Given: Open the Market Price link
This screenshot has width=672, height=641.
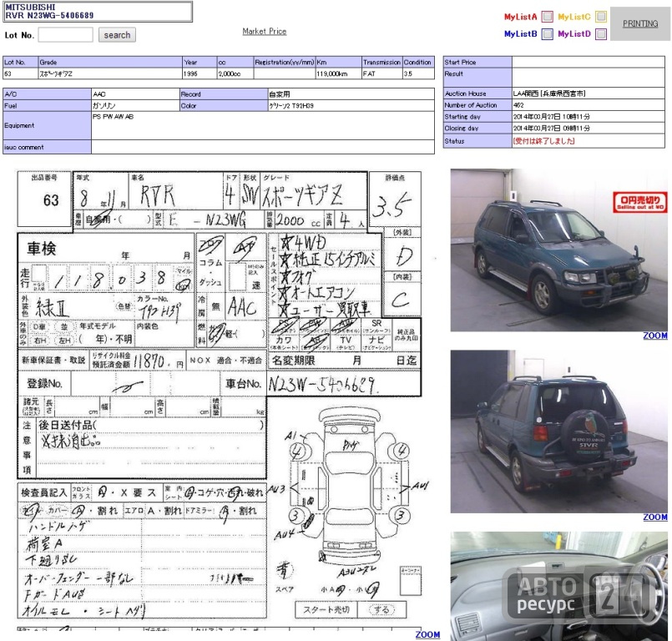Looking at the screenshot, I should pos(265,31).
